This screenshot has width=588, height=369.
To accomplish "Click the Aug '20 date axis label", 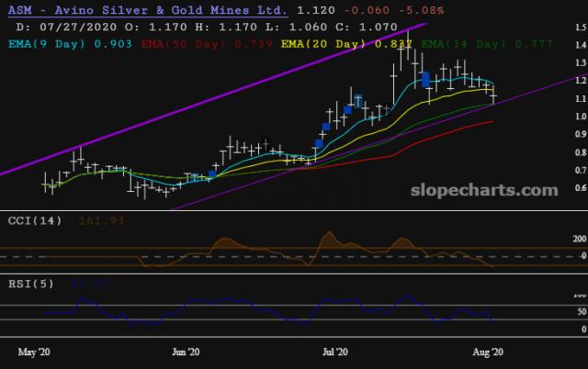I will pyautogui.click(x=484, y=351).
